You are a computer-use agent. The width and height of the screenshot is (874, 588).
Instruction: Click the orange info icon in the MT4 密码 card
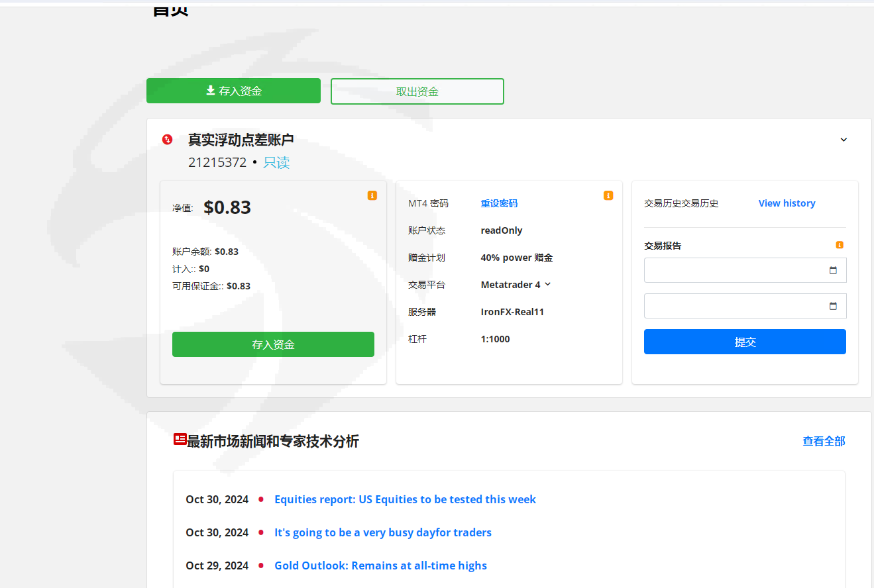608,195
